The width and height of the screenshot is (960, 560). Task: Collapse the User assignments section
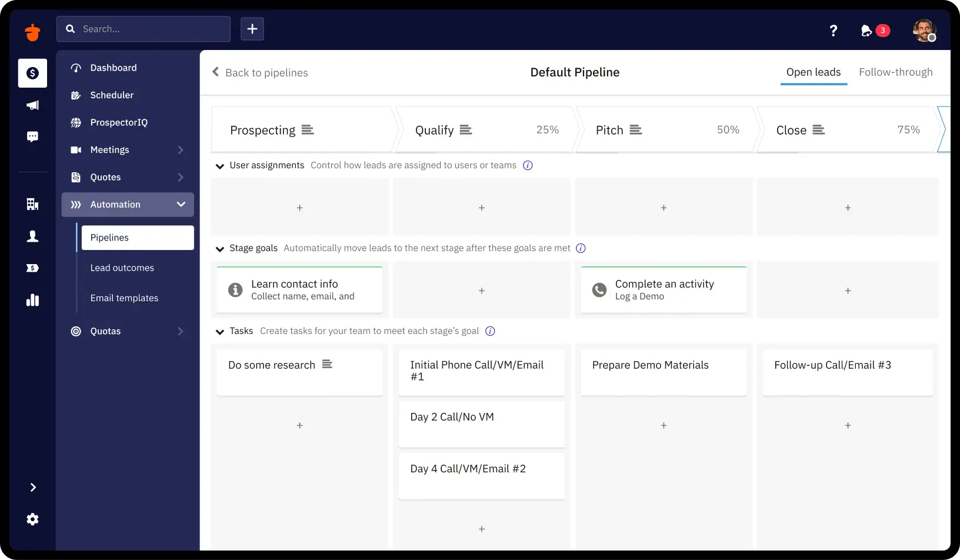point(220,166)
